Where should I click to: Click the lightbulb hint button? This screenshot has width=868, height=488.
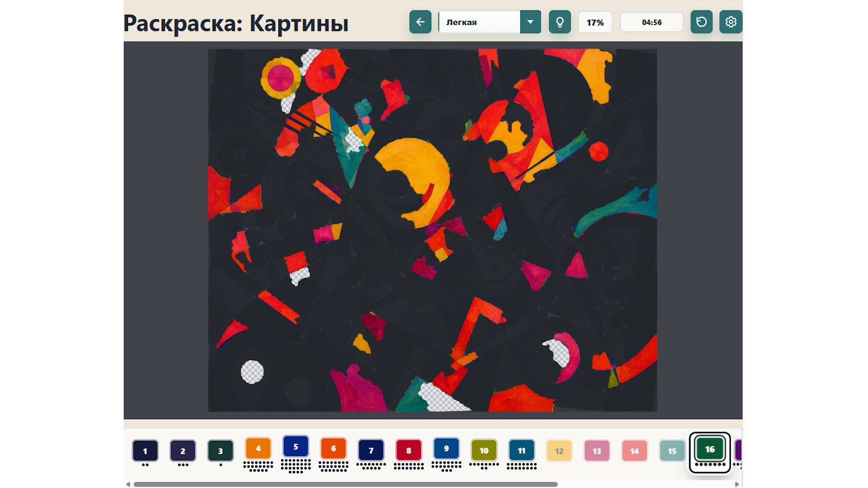pos(560,22)
